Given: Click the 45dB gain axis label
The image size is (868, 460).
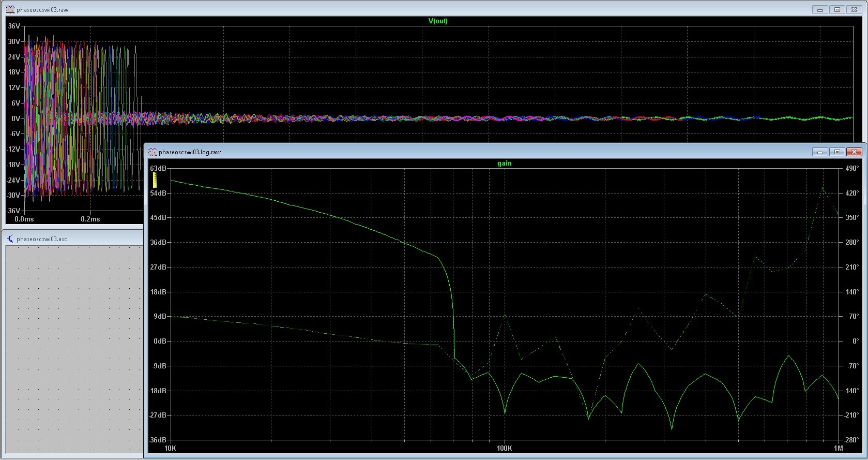Looking at the screenshot, I should tap(158, 217).
